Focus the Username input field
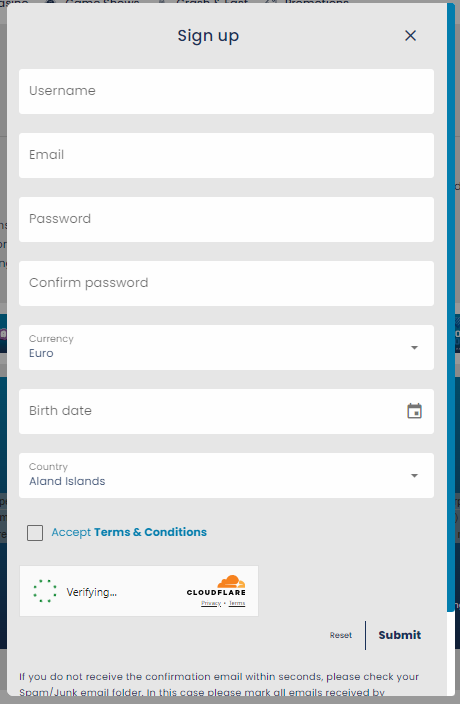460x704 pixels. click(x=226, y=91)
